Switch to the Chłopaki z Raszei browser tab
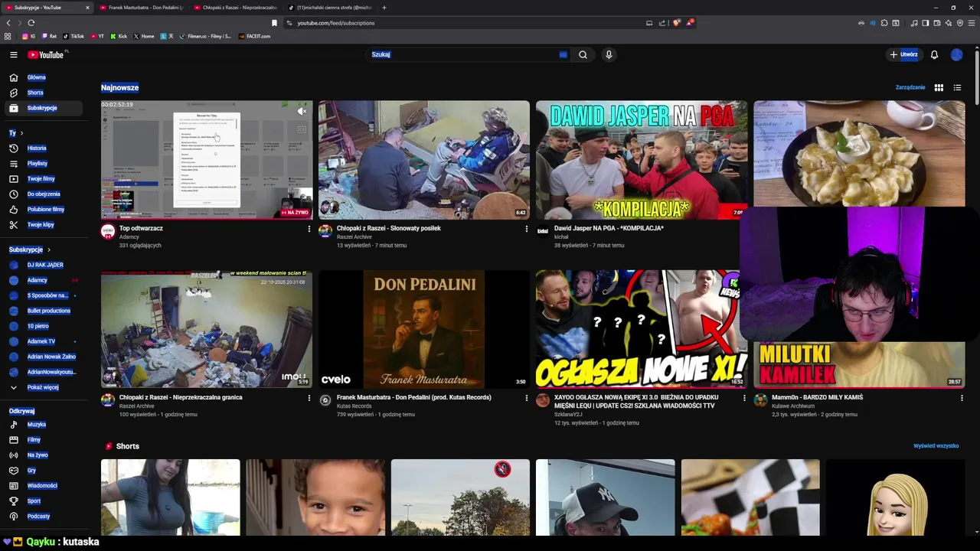 (x=236, y=8)
